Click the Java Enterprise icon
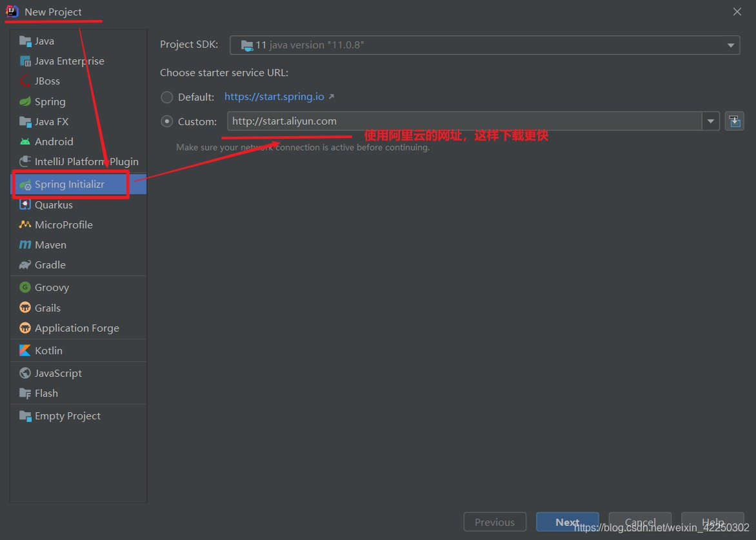This screenshot has width=756, height=540. [25, 61]
